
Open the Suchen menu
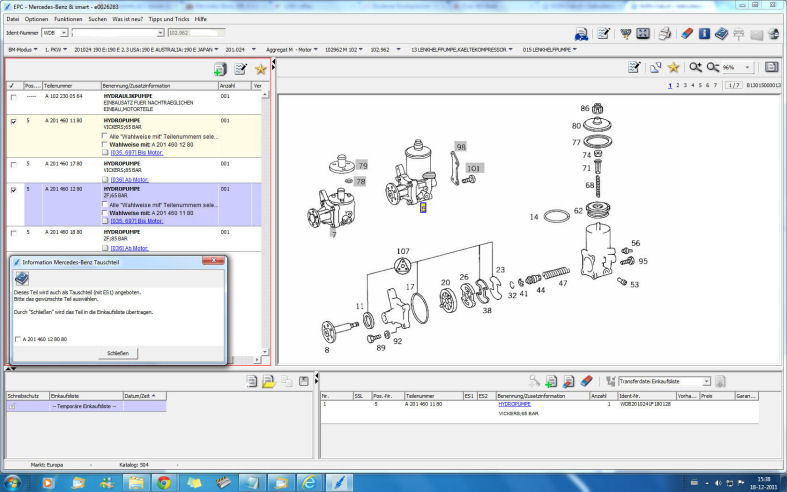(x=97, y=19)
